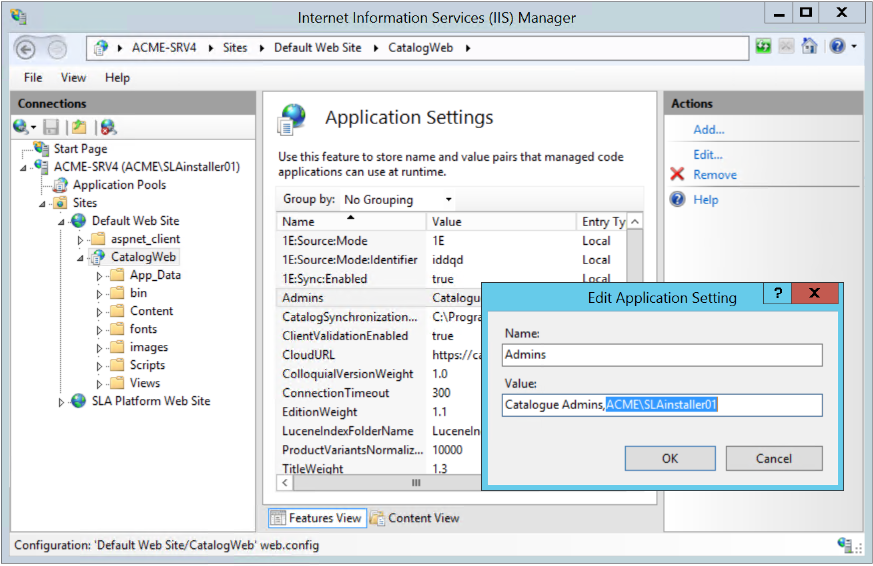The width and height of the screenshot is (873, 566).
Task: Click the Back navigation arrow
Action: point(26,48)
